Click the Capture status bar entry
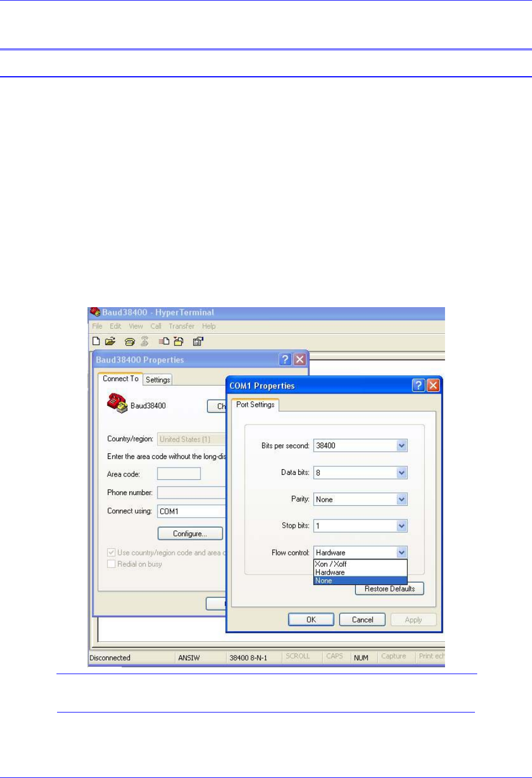Screen dimensions: 532x778 (x=394, y=656)
